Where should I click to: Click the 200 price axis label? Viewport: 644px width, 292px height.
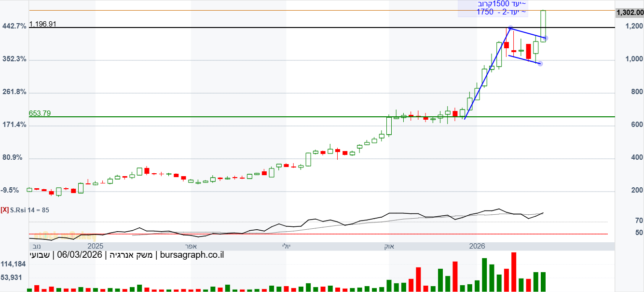pyautogui.click(x=637, y=190)
